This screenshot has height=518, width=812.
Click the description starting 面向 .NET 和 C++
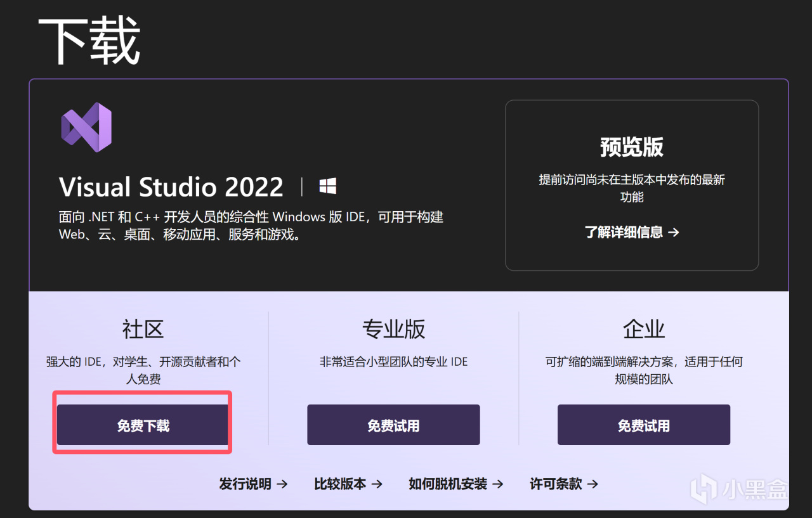251,226
